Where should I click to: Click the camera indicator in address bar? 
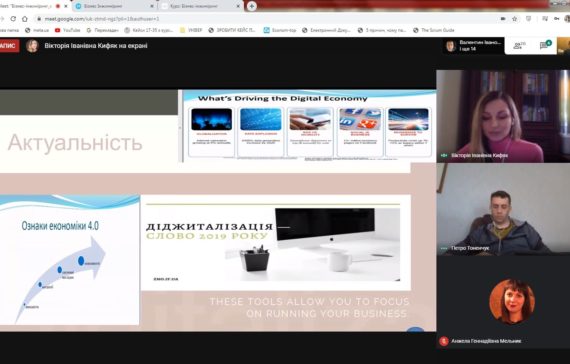click(503, 19)
